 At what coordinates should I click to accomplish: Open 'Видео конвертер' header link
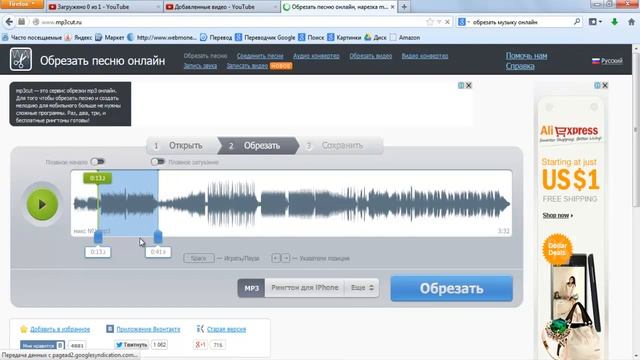[x=425, y=56]
